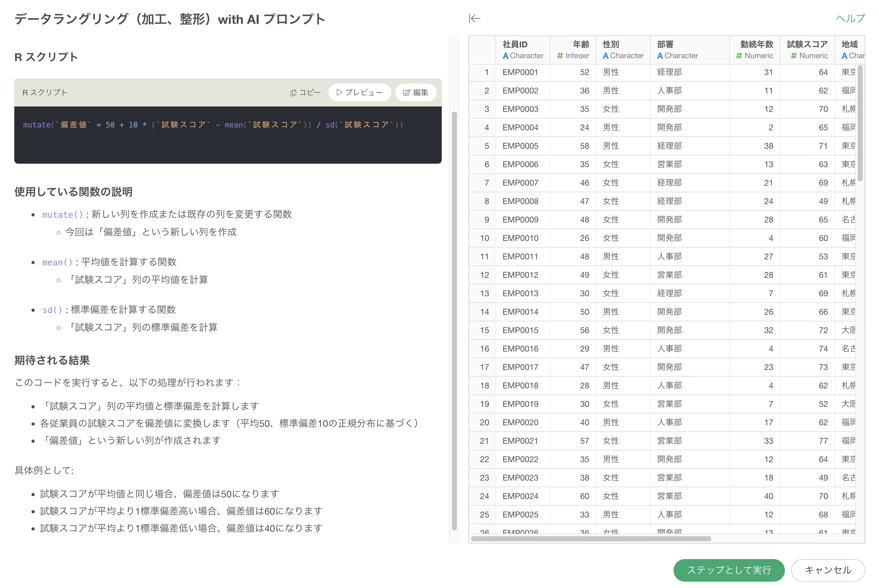Click the collapse panel arrow icon

[474, 18]
